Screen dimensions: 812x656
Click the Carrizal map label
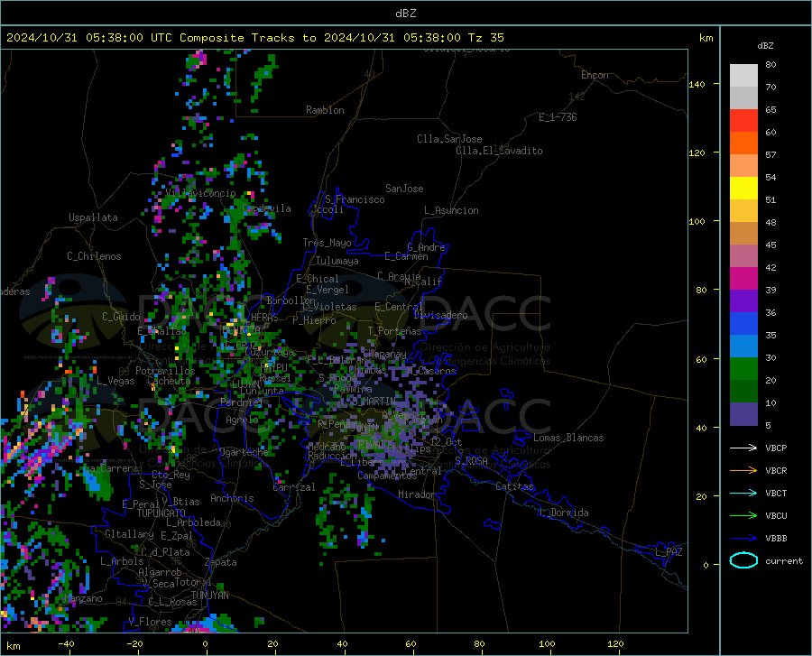(294, 487)
